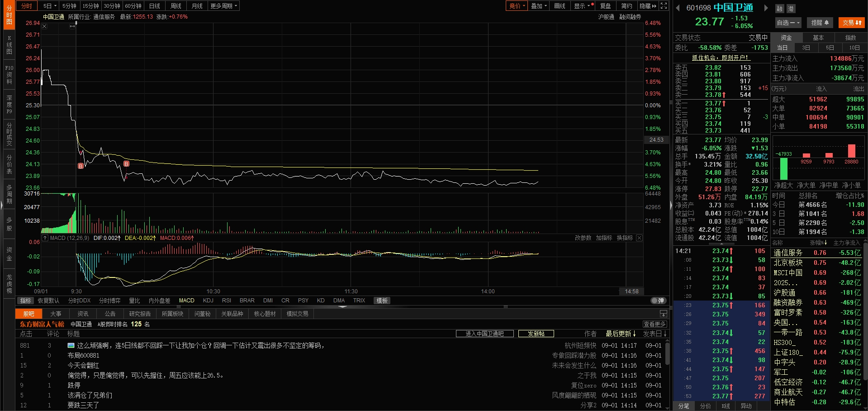The image size is (868, 411).
Task: Open the 自选一 watchlist dropdown
Action: [788, 23]
